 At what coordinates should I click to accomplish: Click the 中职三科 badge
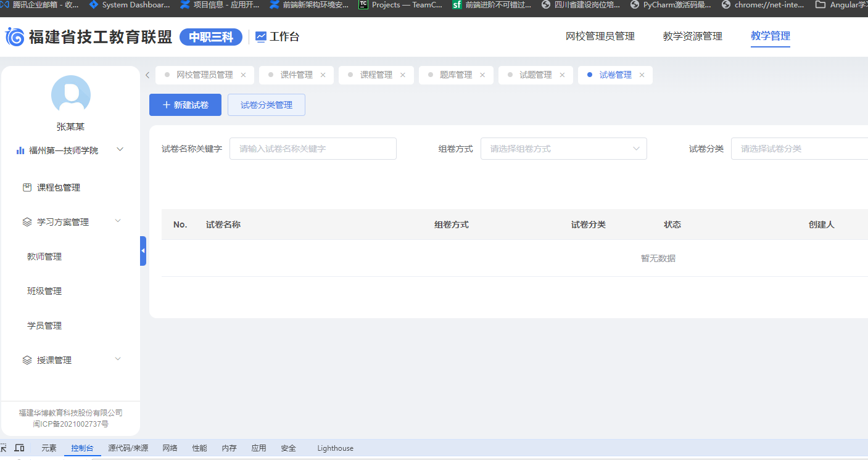tap(211, 37)
